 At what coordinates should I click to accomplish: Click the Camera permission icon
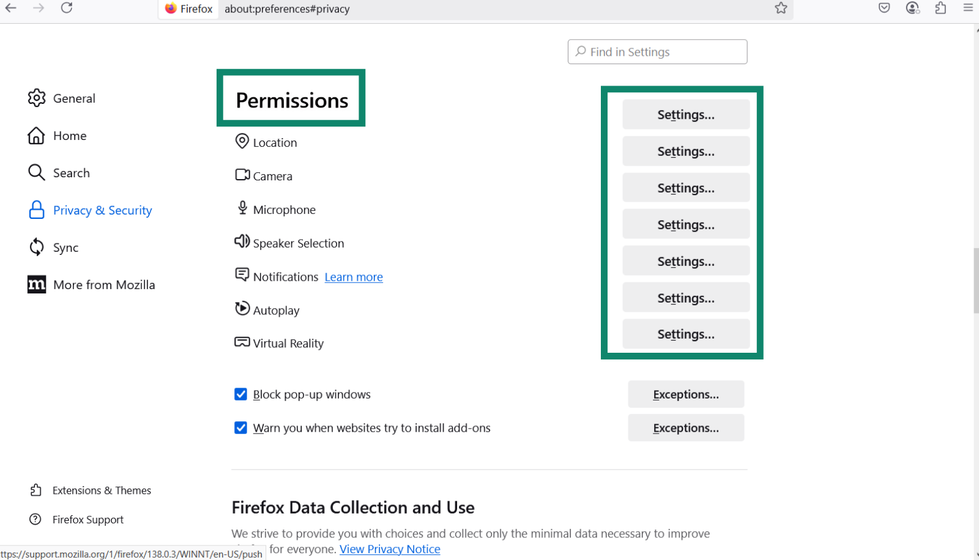(242, 174)
